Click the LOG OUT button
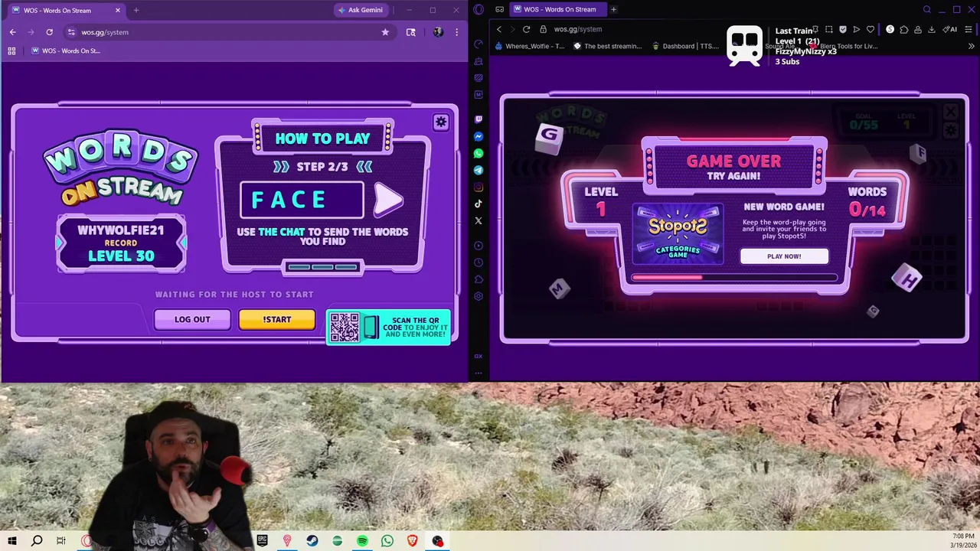 point(192,319)
